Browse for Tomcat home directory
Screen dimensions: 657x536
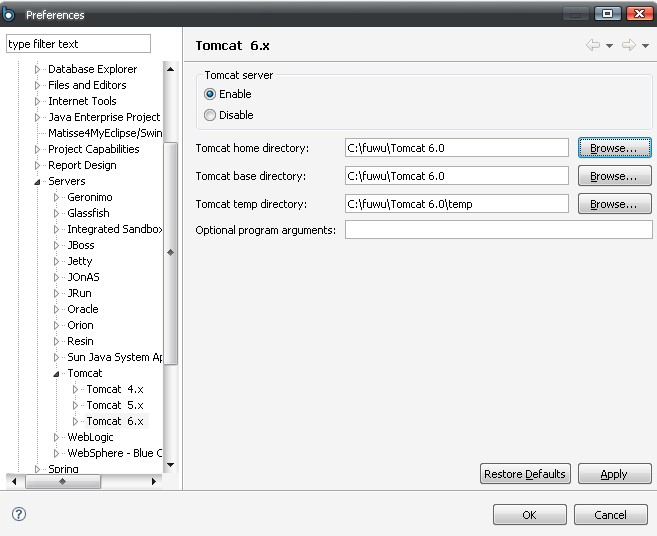614,148
